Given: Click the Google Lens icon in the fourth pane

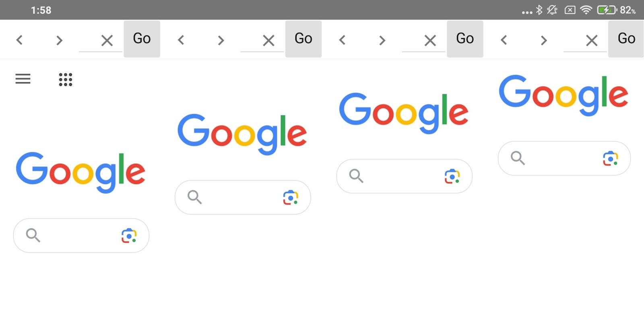Looking at the screenshot, I should point(610,158).
